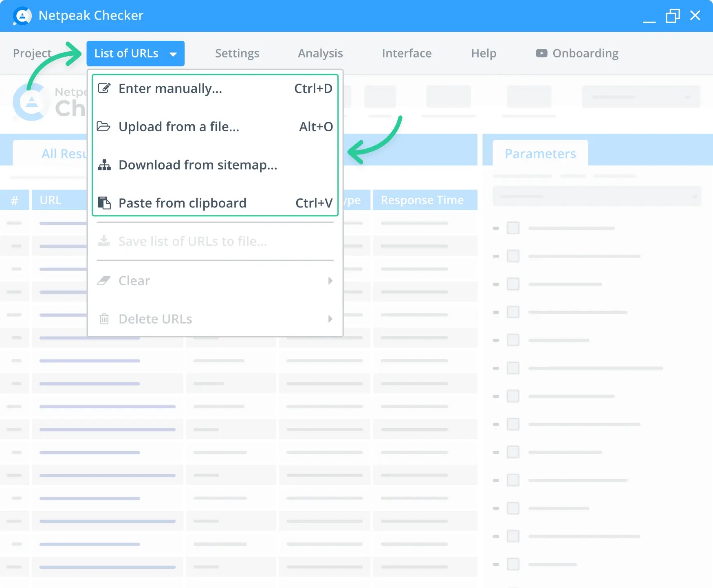Click the Delete URLs trash icon
The height and width of the screenshot is (588, 713).
[x=104, y=319]
